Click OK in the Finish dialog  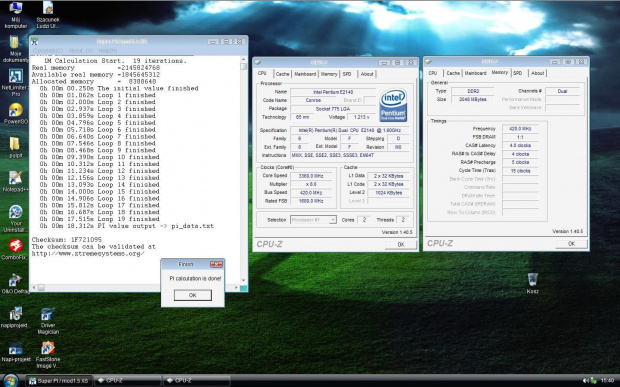[193, 295]
